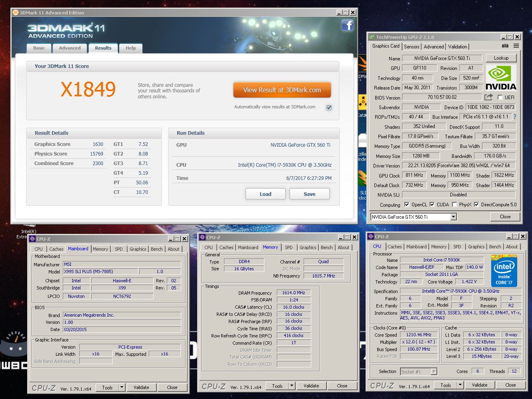The height and width of the screenshot is (399, 532).
Task: Toggle the CUDA computing checkbox
Action: (x=432, y=204)
